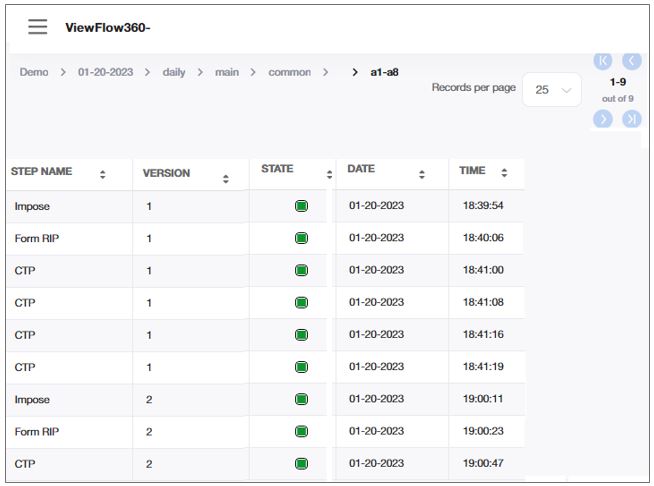Select the Impose version 2 row
654x486 pixels.
point(70,400)
